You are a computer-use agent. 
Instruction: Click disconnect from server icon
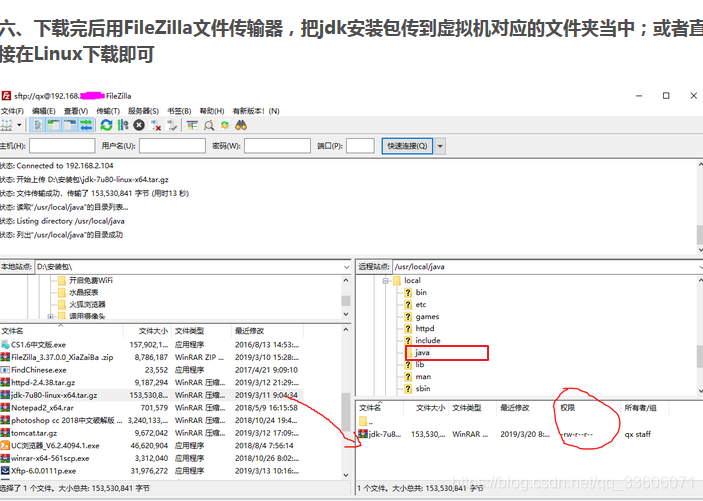click(156, 125)
